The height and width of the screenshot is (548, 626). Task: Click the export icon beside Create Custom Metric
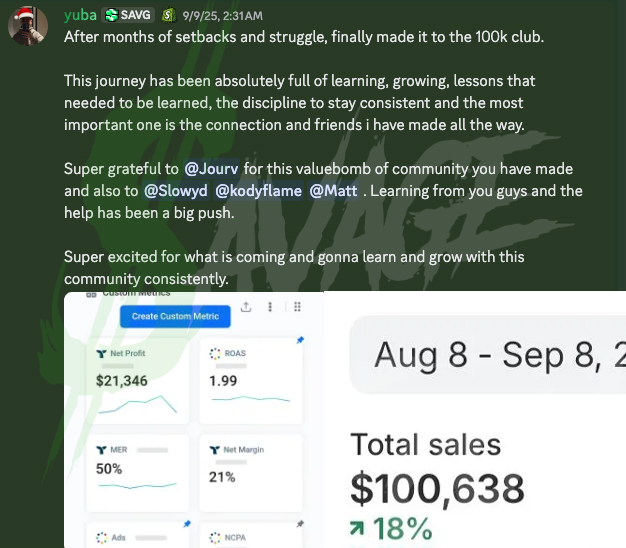[247, 308]
